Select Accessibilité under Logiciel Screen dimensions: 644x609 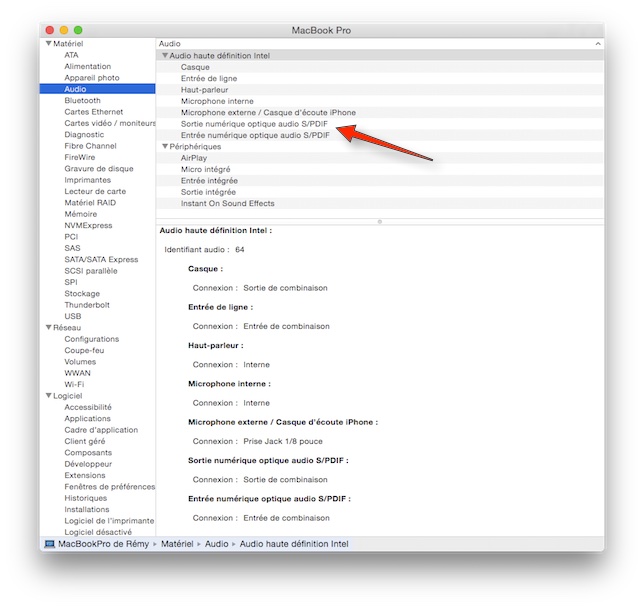click(88, 407)
